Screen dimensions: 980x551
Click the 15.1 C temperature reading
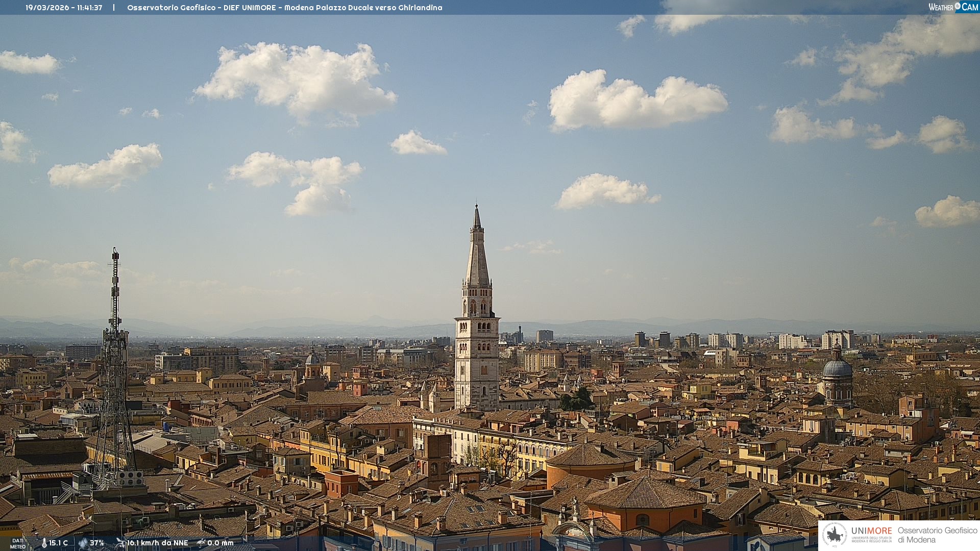coord(59,543)
